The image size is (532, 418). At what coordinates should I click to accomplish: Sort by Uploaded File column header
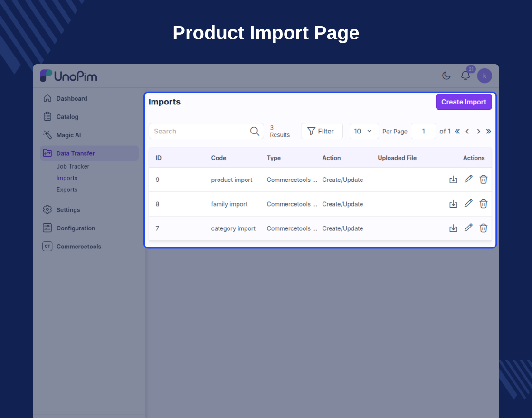coord(397,158)
